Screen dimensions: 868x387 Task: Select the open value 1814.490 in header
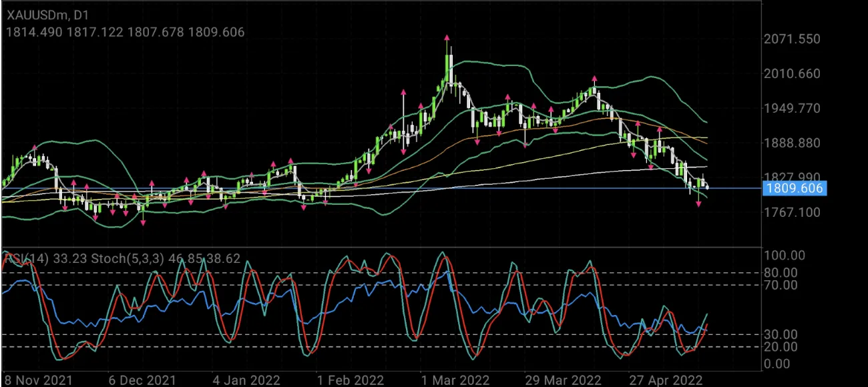pyautogui.click(x=35, y=32)
